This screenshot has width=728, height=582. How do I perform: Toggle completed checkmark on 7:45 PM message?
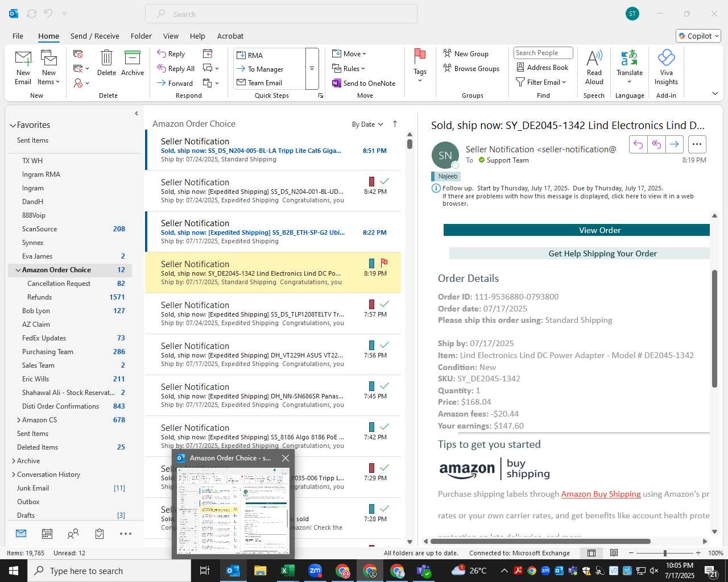(384, 386)
